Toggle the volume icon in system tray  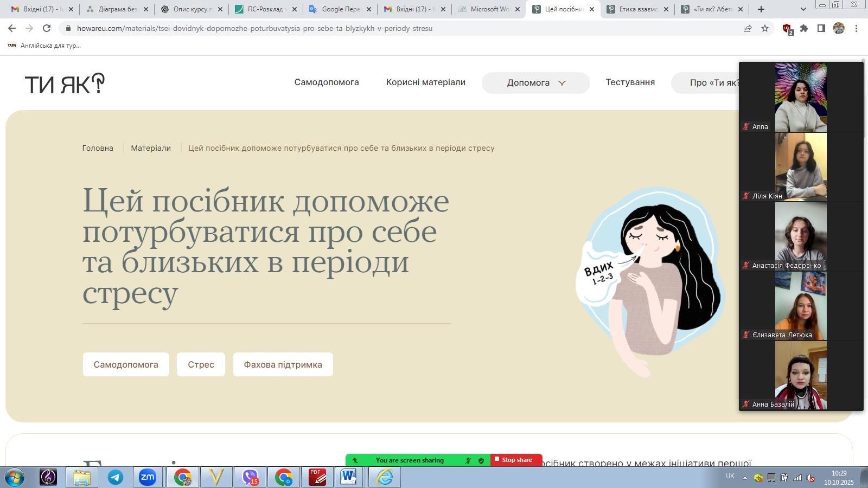coord(810,478)
